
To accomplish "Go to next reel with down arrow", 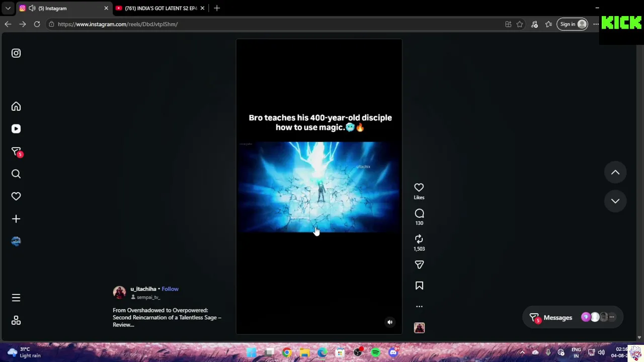I will (615, 201).
